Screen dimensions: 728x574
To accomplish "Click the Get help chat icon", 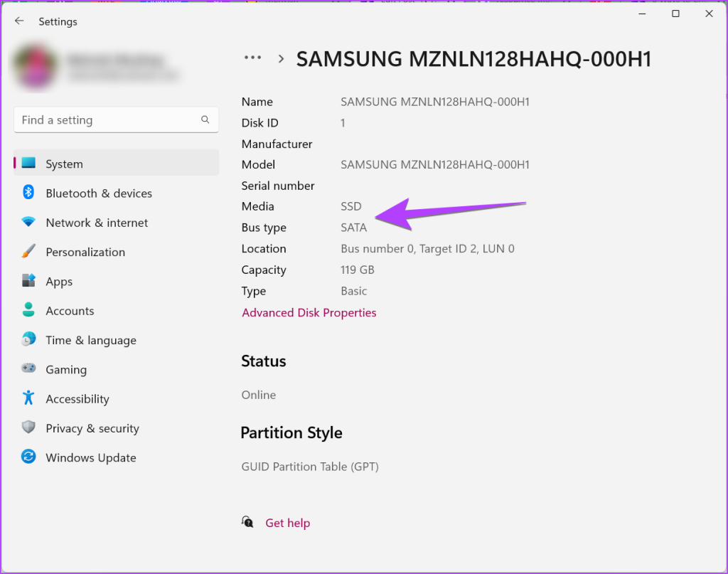I will [x=247, y=522].
